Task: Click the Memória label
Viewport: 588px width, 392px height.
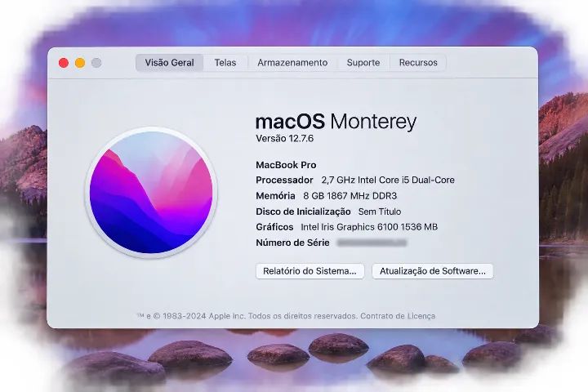Action: pyautogui.click(x=275, y=196)
